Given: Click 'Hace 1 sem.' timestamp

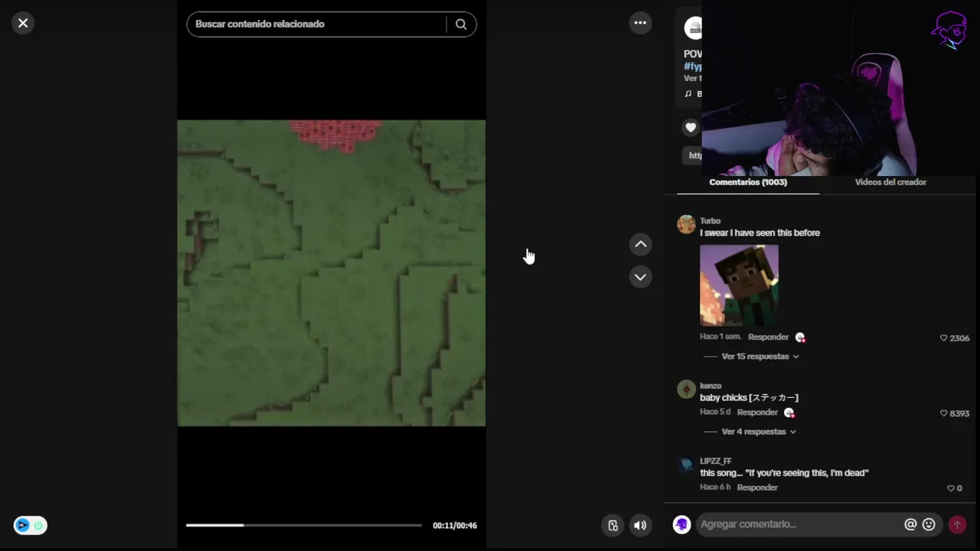Looking at the screenshot, I should (720, 337).
